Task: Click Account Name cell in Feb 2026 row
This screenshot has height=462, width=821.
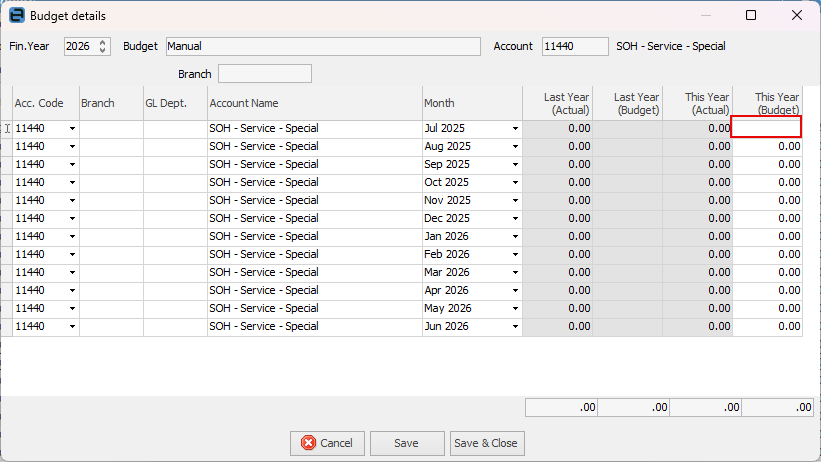Action: point(314,255)
